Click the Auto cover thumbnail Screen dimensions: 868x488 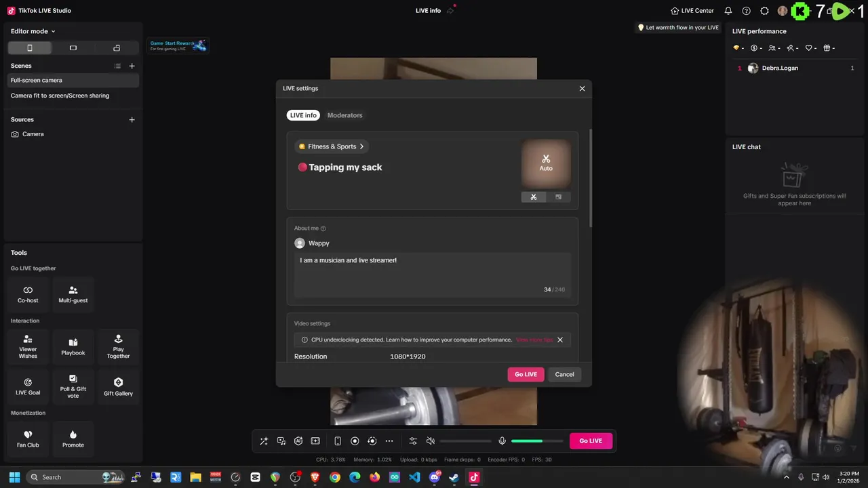click(546, 163)
